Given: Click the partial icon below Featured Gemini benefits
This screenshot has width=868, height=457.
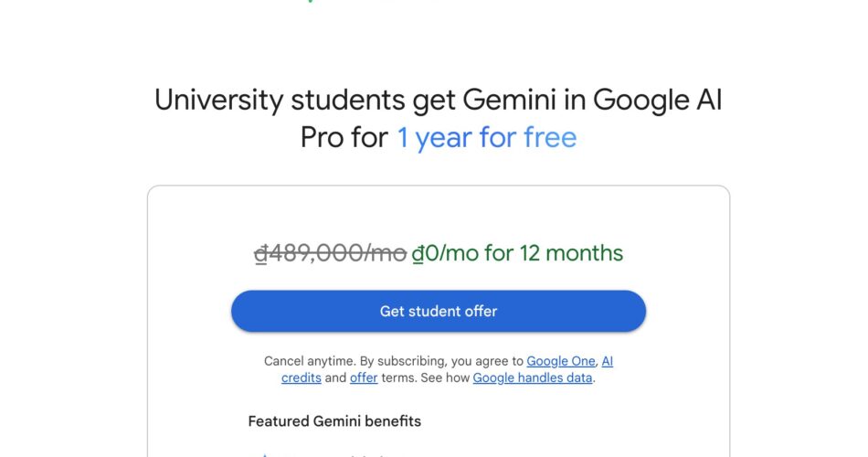Looking at the screenshot, I should pyautogui.click(x=265, y=454).
